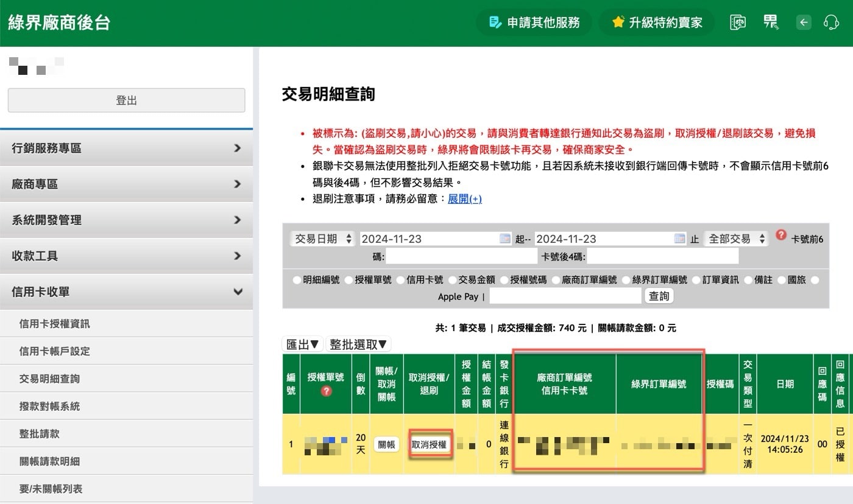
Task: Open the 整批選取▼ dropdown
Action: click(x=358, y=345)
